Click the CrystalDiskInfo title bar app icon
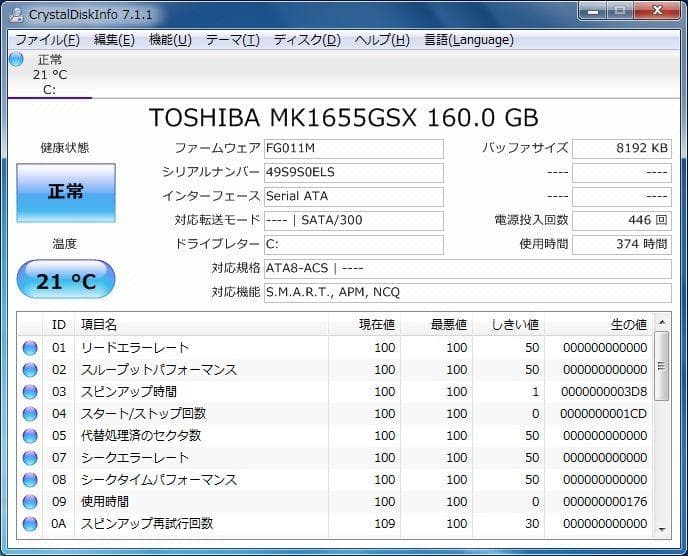Viewport: 688px width, 556px height. click(16, 14)
